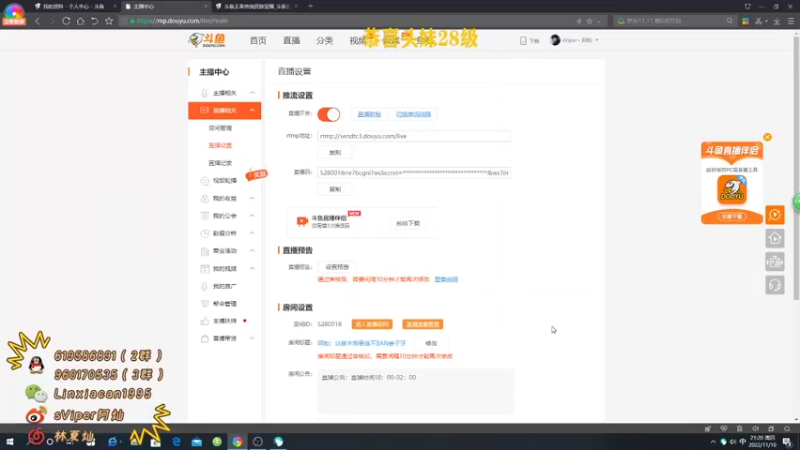Click the user avatar in the site header
800x450 pixels.
point(555,40)
